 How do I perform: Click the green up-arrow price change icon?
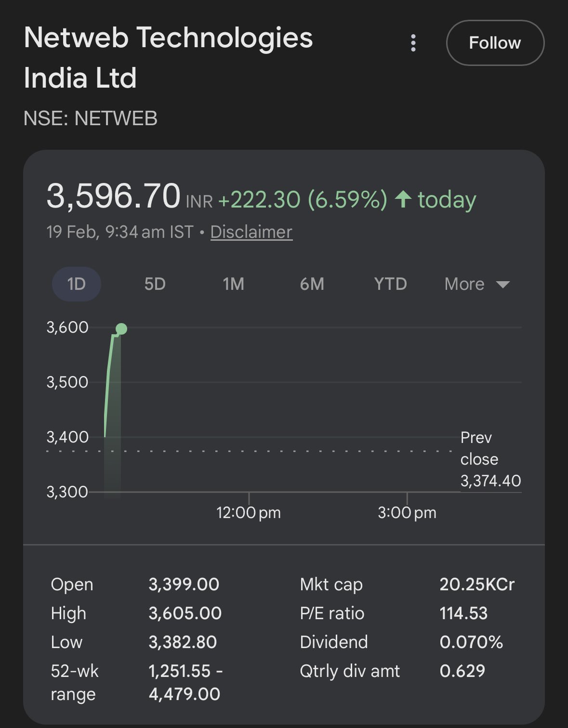point(403,199)
